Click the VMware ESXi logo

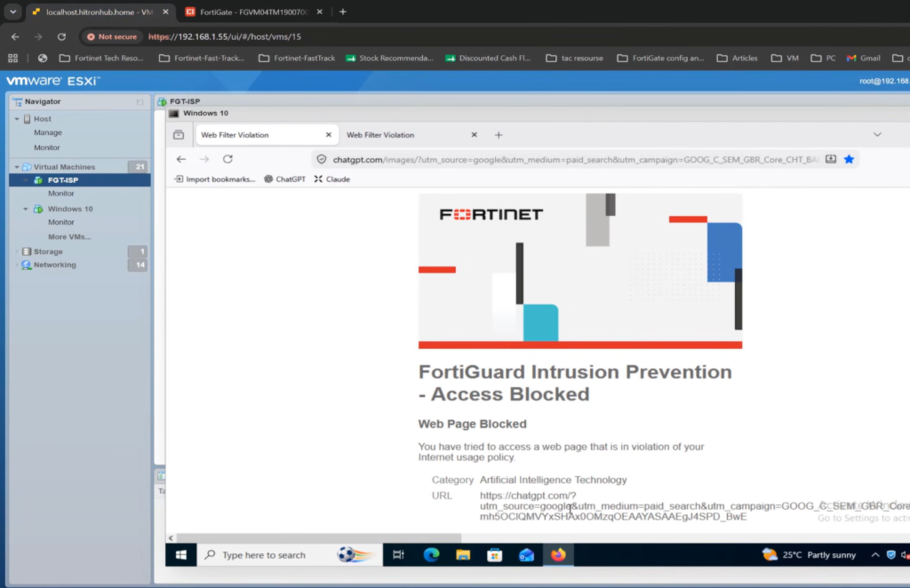(52, 81)
